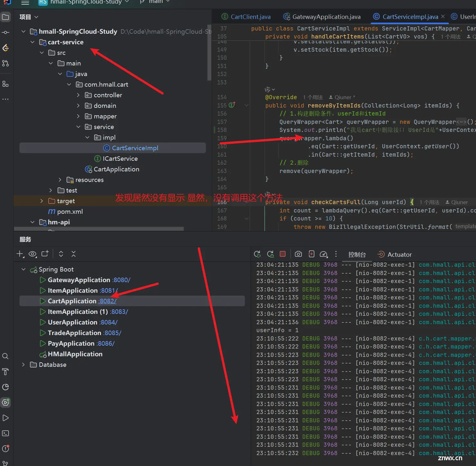This screenshot has height=466, width=476.
Task: Open the Build hammer tool window
Action: 5,372
